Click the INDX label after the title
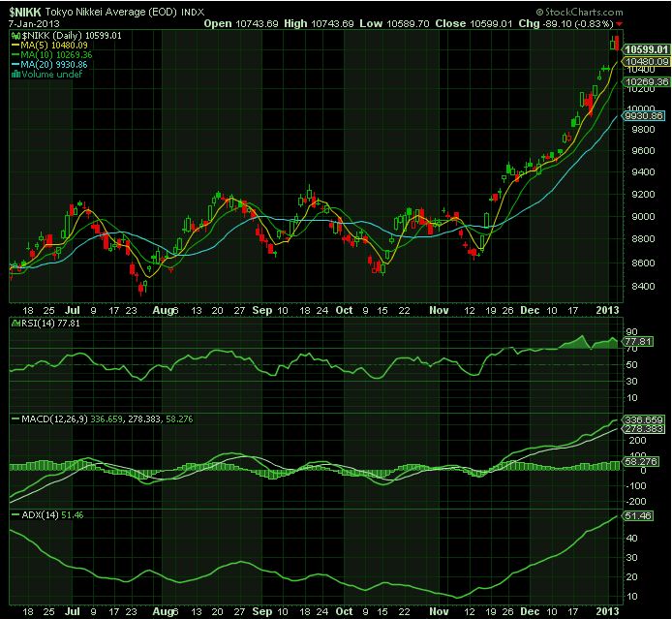Image resolution: width=672 pixels, height=619 pixels. pyautogui.click(x=193, y=13)
